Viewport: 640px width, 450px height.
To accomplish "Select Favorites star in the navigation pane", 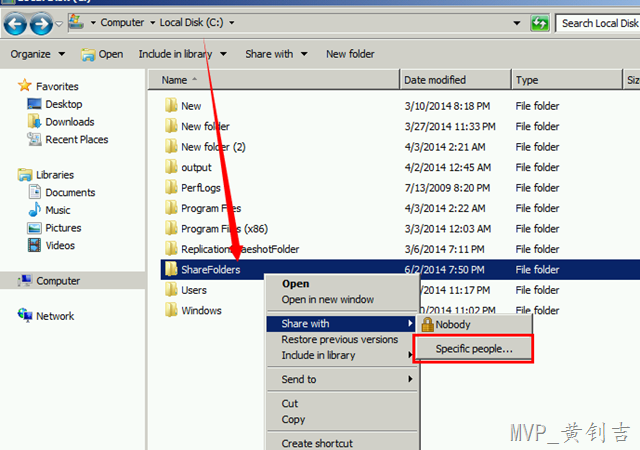I will (24, 85).
